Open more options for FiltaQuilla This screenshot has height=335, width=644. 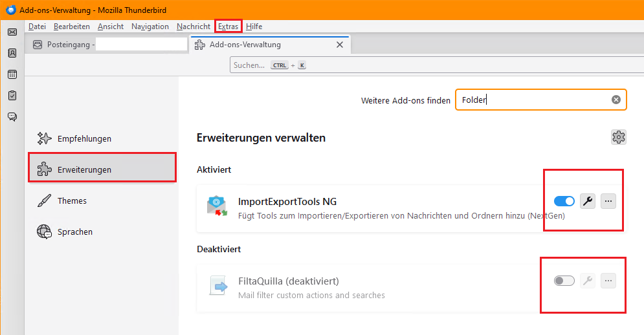coord(608,281)
